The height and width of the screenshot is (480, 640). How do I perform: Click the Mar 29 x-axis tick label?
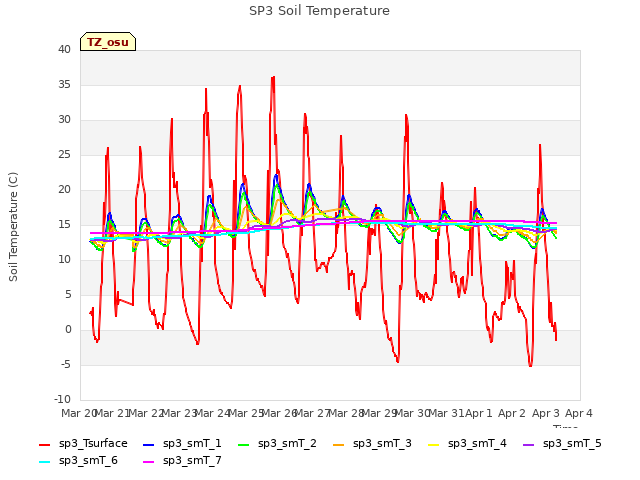379,413
